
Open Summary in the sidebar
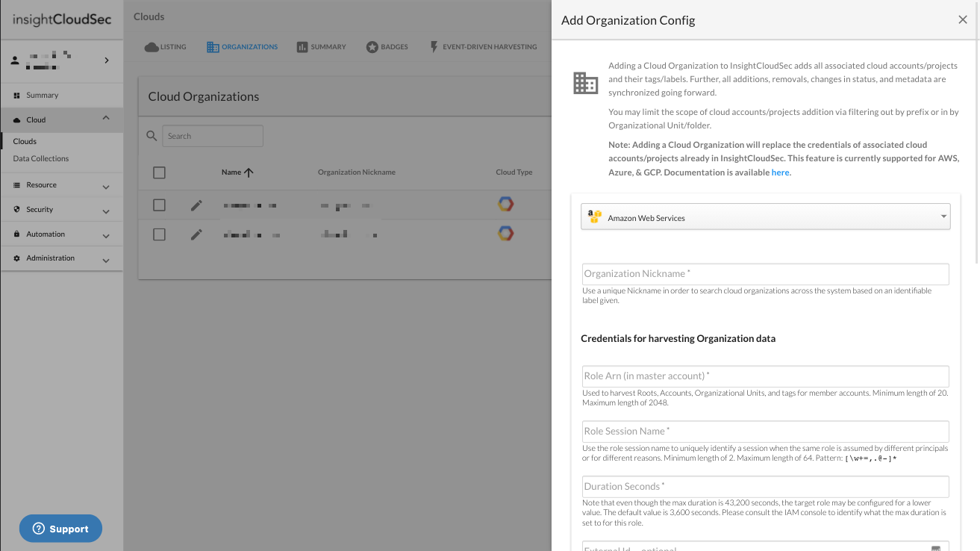(x=62, y=95)
